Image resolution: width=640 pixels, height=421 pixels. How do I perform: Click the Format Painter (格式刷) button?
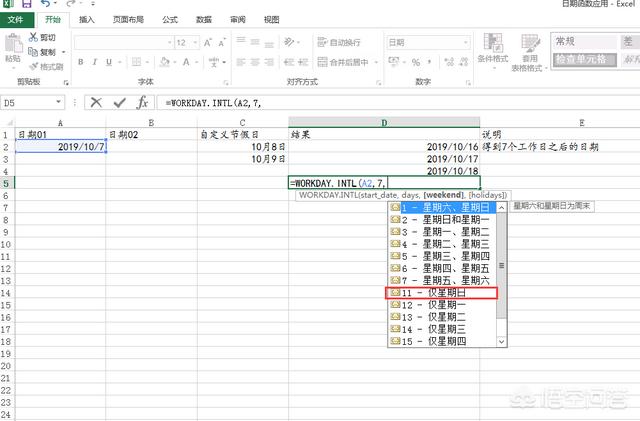click(x=45, y=65)
